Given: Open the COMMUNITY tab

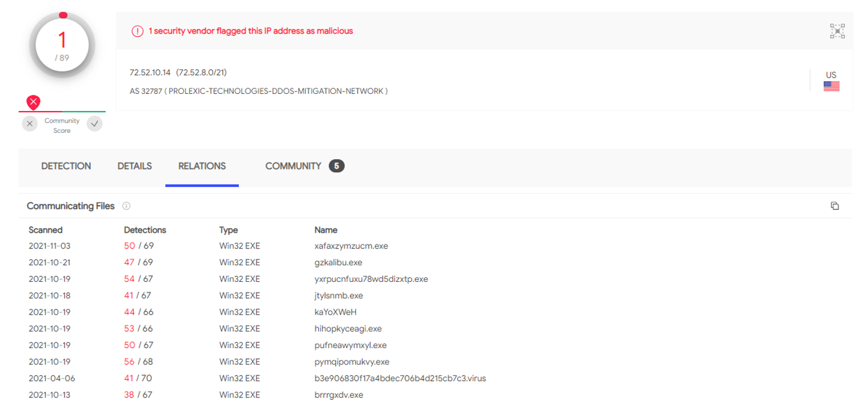Looking at the screenshot, I should [x=293, y=166].
